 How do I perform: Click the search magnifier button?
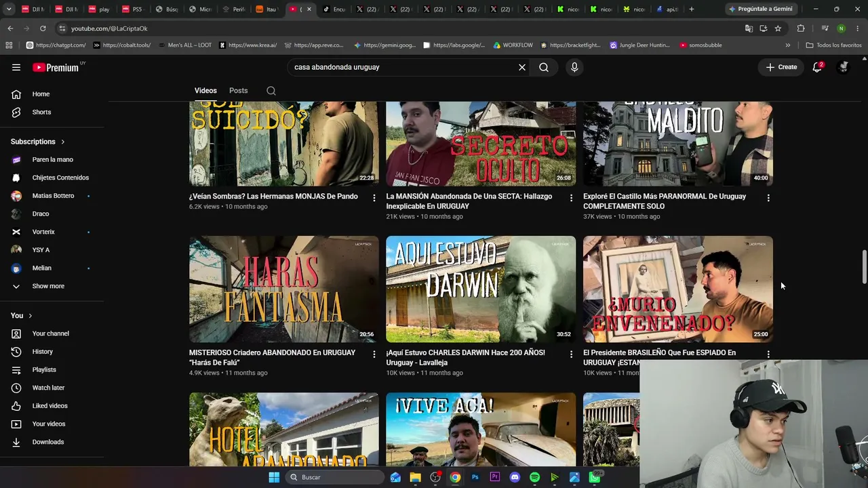click(x=544, y=67)
